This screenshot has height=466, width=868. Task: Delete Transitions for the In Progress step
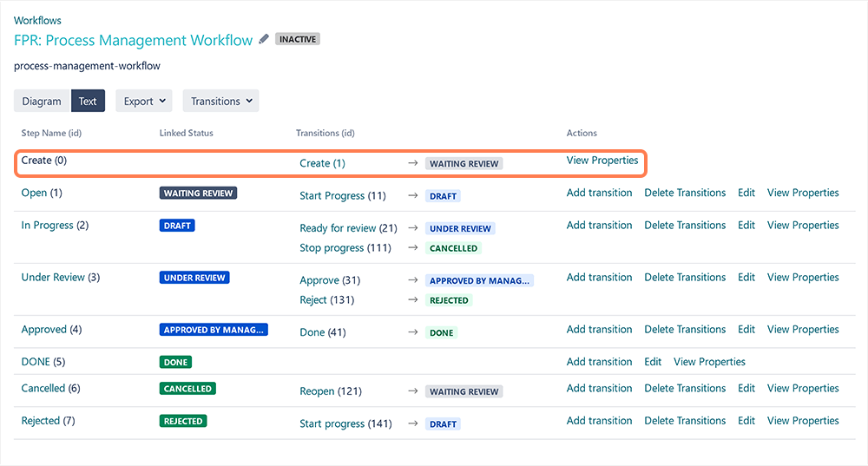click(x=685, y=226)
